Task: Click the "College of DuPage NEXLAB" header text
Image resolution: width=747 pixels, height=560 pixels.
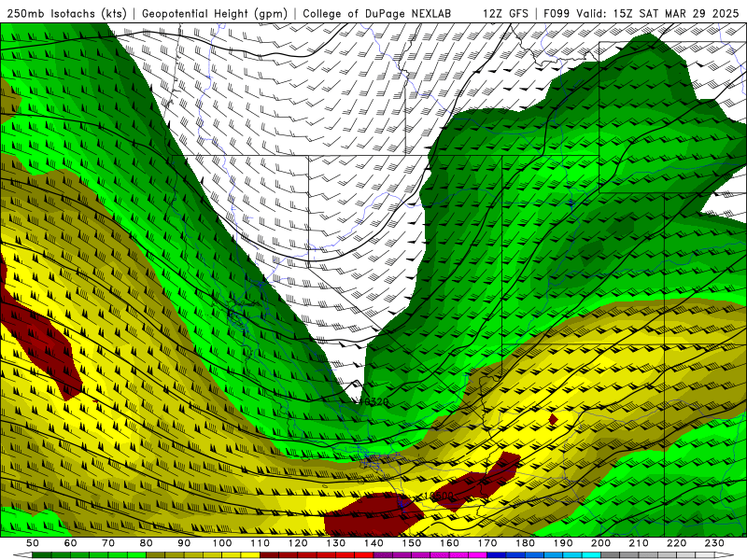Action: point(377,14)
